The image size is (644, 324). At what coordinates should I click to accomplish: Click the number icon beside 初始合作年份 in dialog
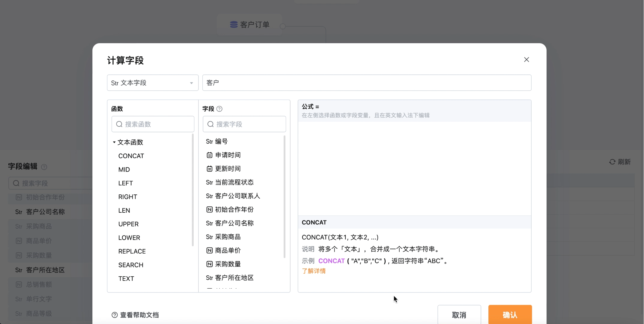point(210,210)
